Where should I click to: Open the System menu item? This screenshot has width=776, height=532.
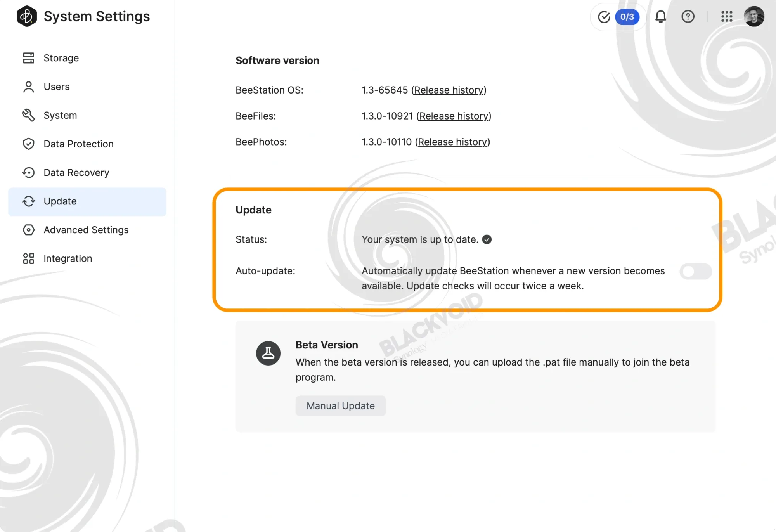point(87,115)
